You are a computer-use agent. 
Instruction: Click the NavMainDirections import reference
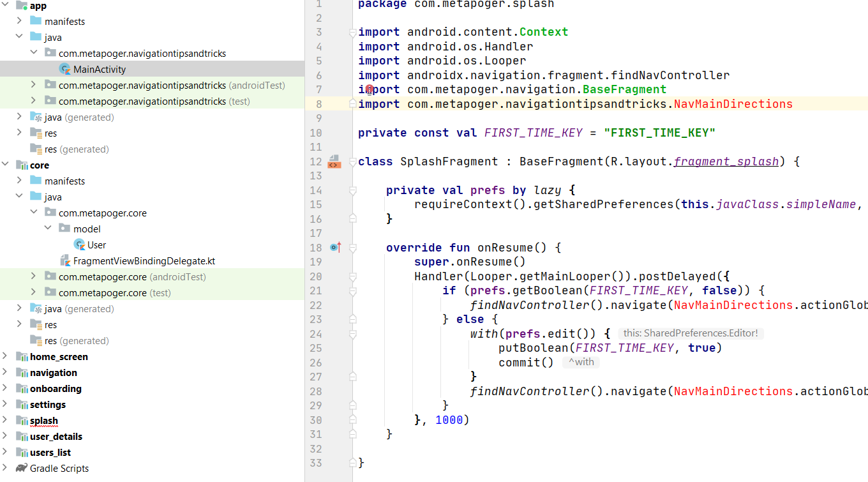point(733,104)
